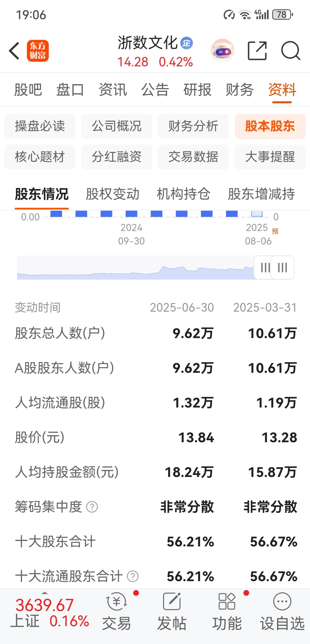310x644 pixels.
Task: Tap the blue 企 enterprise badge
Action: 187,43
